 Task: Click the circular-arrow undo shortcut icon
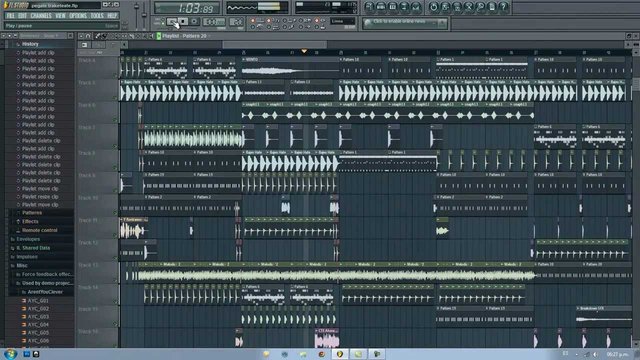coord(433,7)
